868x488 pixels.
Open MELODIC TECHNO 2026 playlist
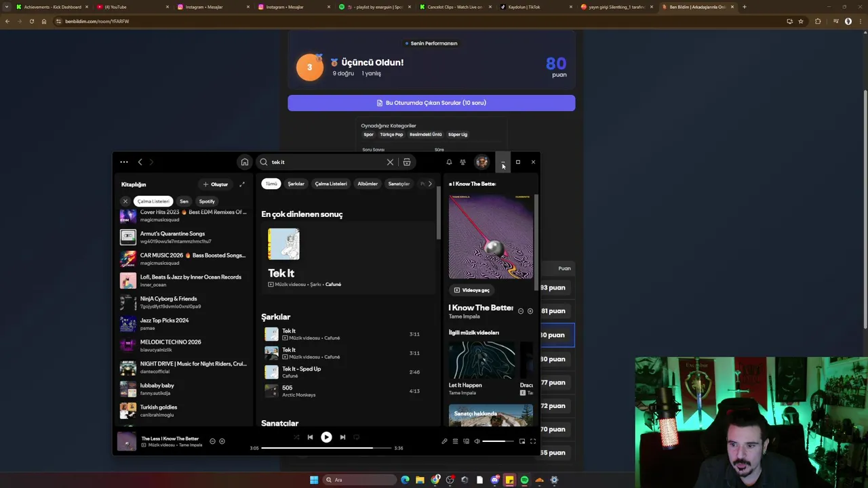coord(184,345)
